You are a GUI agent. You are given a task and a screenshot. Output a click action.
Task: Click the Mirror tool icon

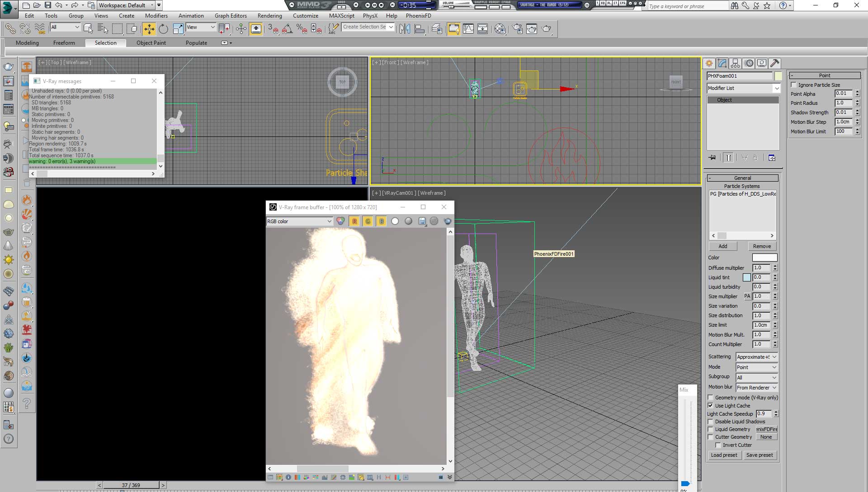pyautogui.click(x=405, y=29)
